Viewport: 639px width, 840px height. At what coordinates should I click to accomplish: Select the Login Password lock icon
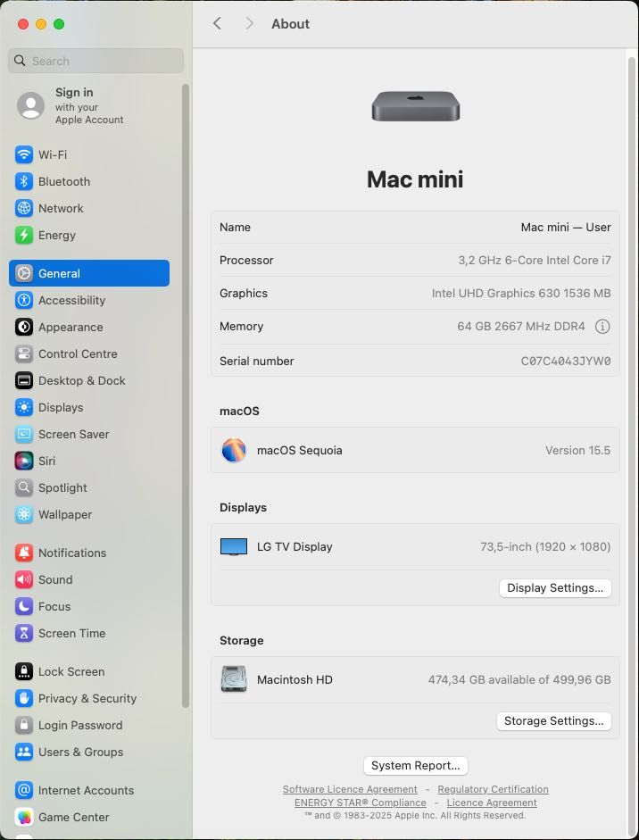pyautogui.click(x=23, y=725)
